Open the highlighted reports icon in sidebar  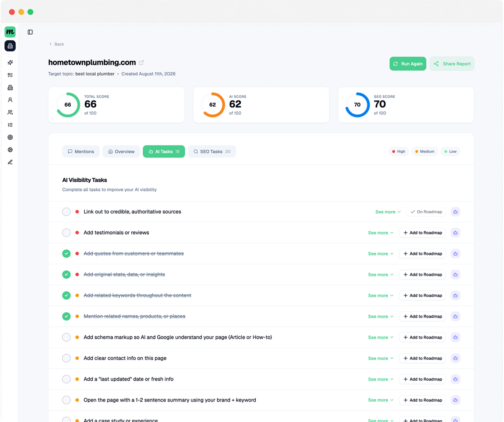tap(10, 46)
